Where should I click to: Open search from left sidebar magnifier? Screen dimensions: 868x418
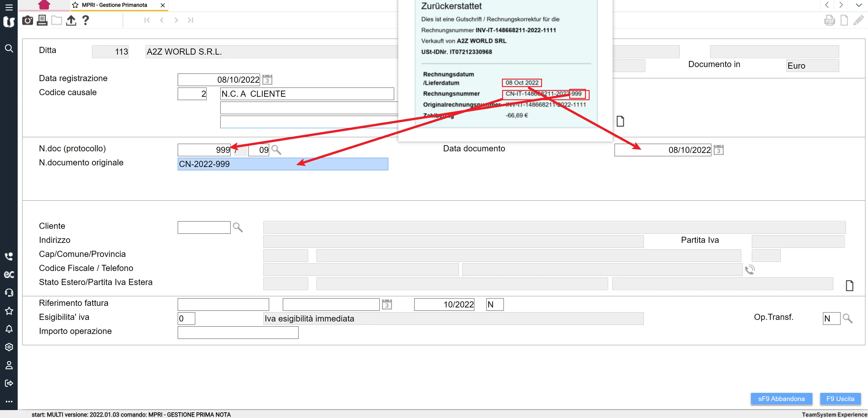(x=9, y=48)
